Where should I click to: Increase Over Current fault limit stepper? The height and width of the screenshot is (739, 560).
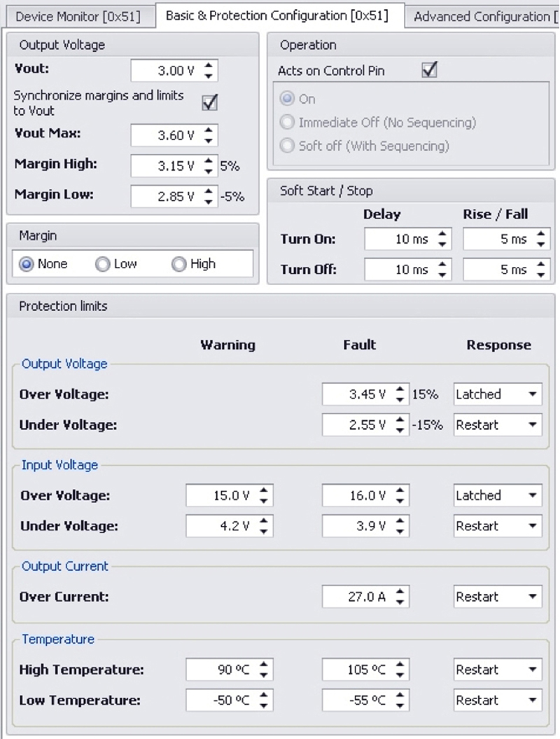coord(400,592)
